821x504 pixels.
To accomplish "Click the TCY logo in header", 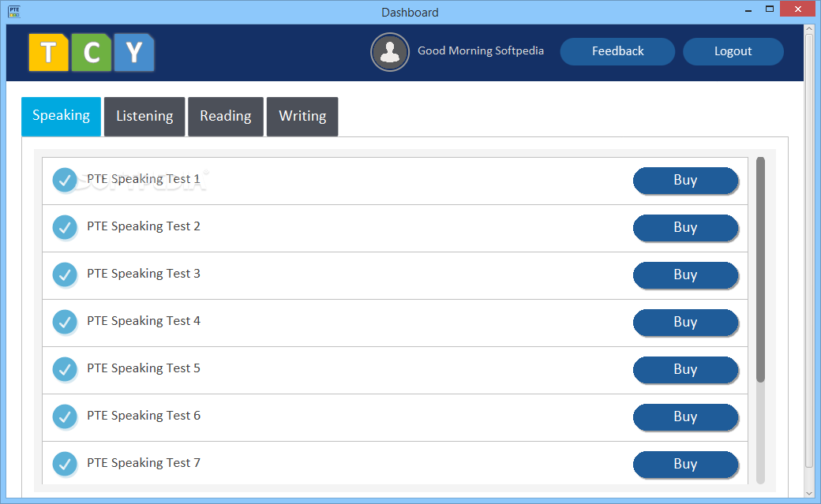I will [x=92, y=52].
